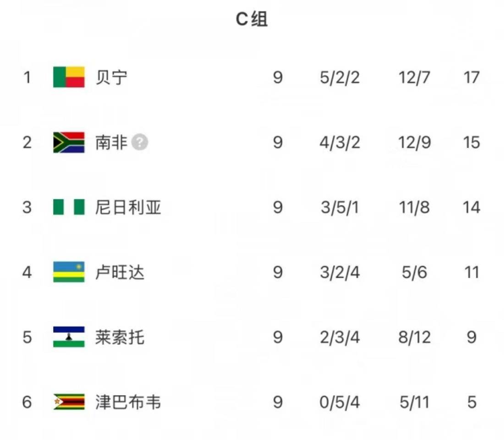Click Rwanda's 3/2/4 record
504x440 pixels.
point(340,272)
